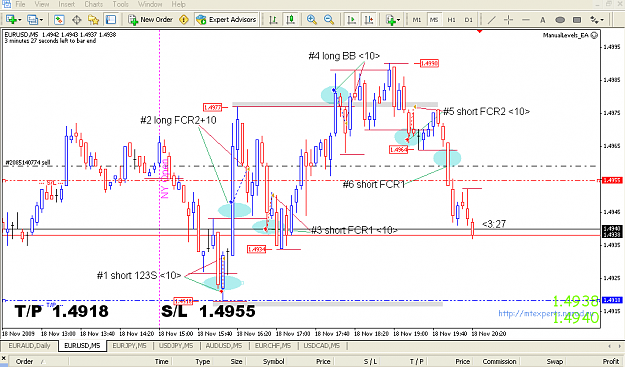Sort trades by the Commission column header
Viewport: 625px width, 367px height.
[499, 361]
